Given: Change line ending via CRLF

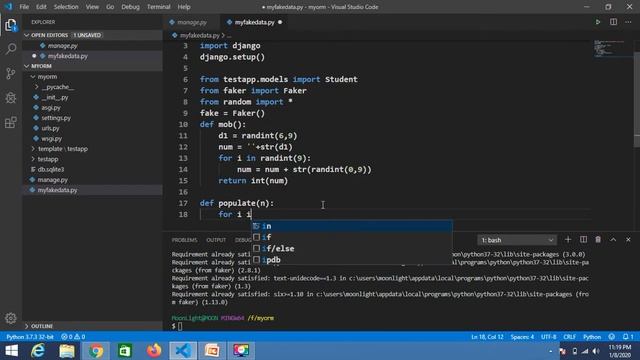Looking at the screenshot, I should click(569, 337).
